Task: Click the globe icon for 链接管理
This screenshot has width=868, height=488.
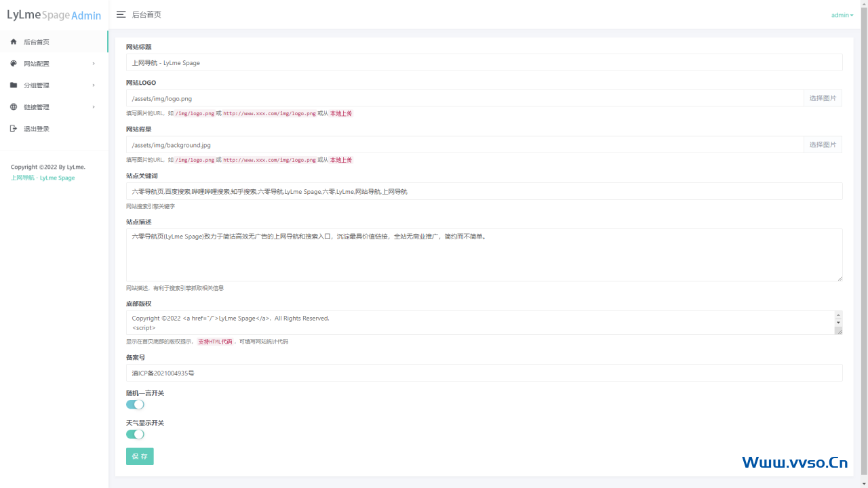Action: coord(14,107)
